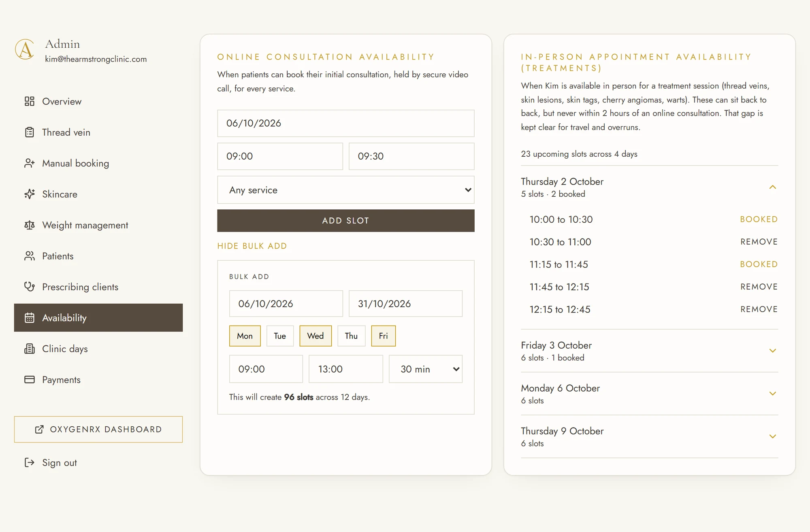Click the external link icon on OxygenRx Dashboard

(39, 429)
